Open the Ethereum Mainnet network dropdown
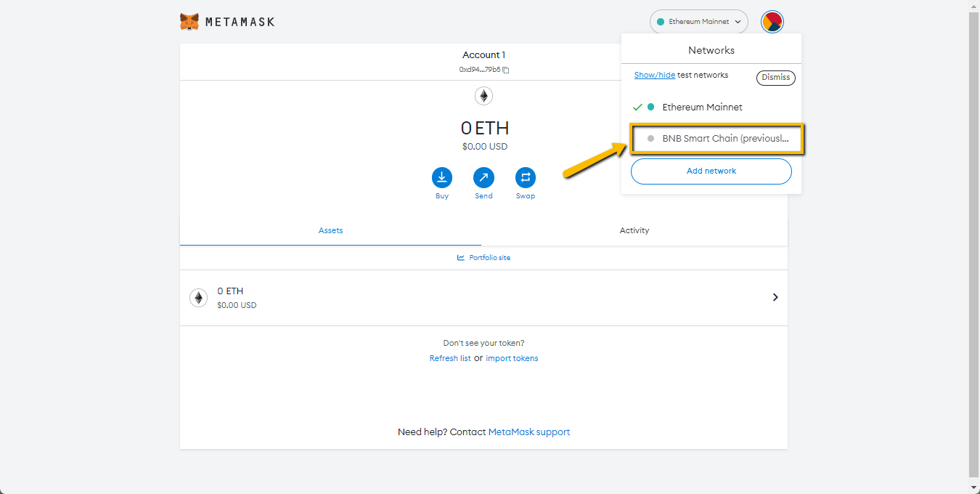The height and width of the screenshot is (494, 980). (x=699, y=22)
